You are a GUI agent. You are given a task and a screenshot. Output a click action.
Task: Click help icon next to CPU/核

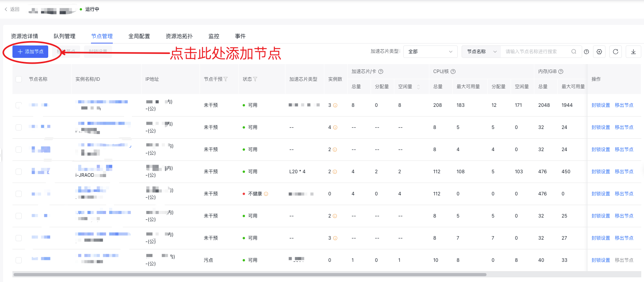click(x=453, y=71)
